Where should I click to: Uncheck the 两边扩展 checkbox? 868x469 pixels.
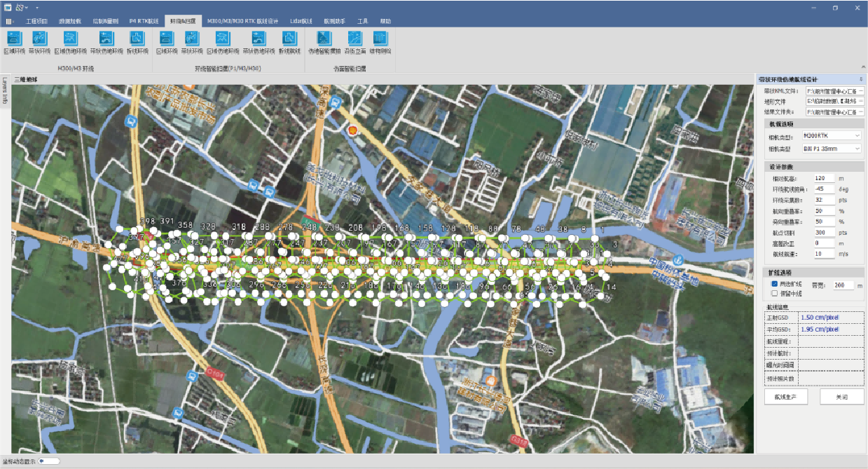tap(774, 285)
